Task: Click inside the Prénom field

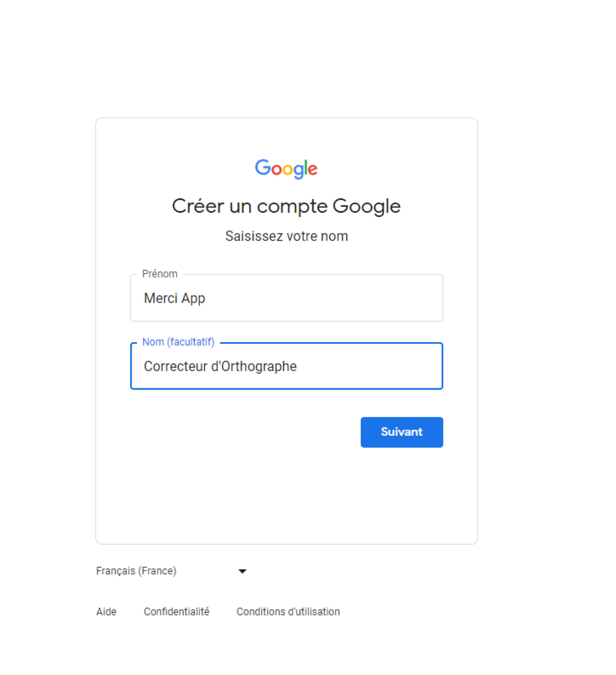Action: pos(286,298)
